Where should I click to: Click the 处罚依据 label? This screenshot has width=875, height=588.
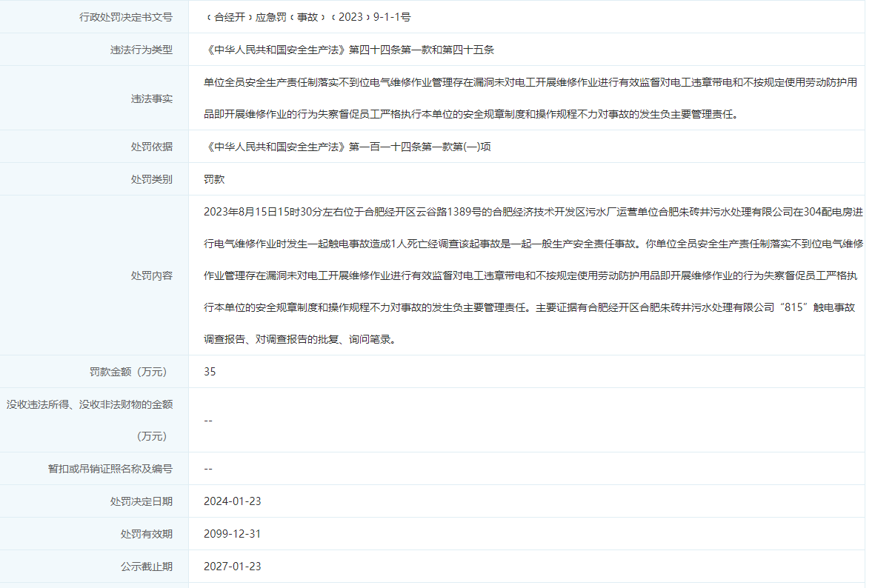pos(152,147)
